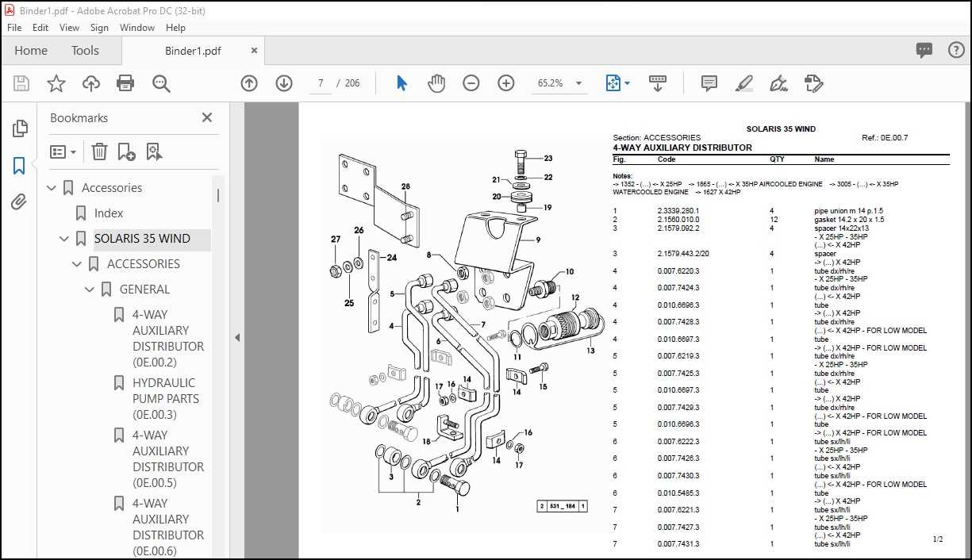The image size is (972, 560).
Task: Delete the selected bookmark
Action: [99, 152]
